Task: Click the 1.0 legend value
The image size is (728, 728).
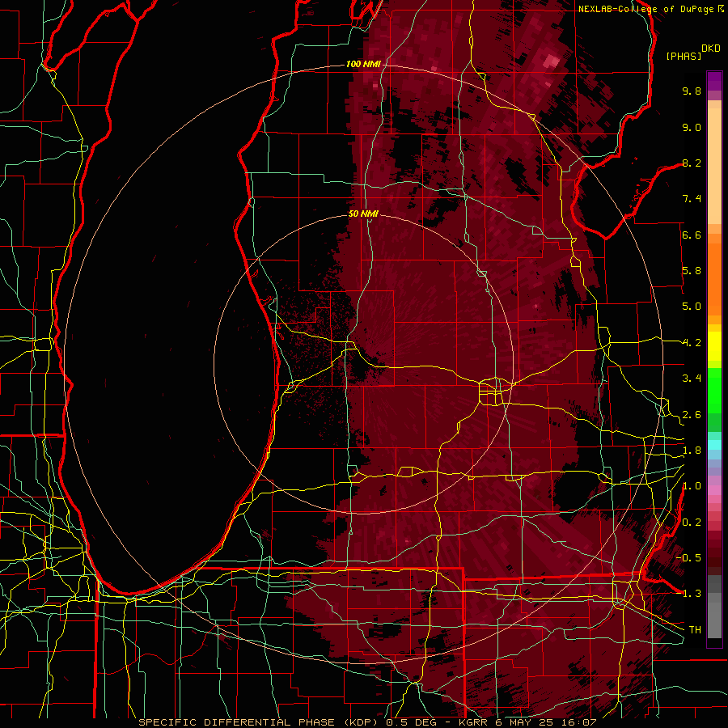Action: pos(692,486)
